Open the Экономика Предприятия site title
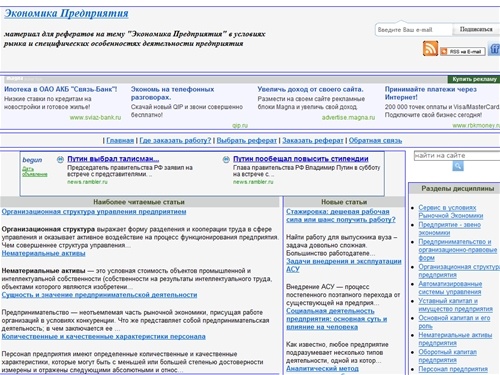This screenshot has height=375, width=500. pyautogui.click(x=66, y=13)
